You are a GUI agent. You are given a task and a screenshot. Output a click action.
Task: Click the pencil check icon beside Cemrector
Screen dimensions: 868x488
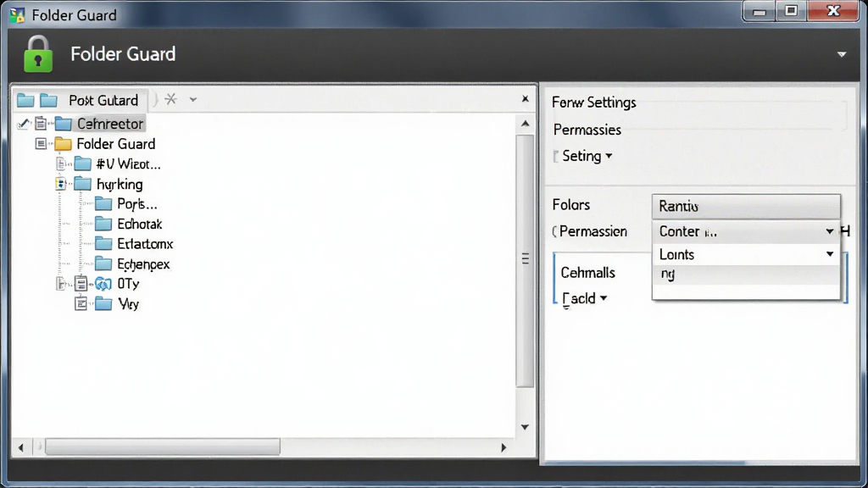(x=23, y=124)
